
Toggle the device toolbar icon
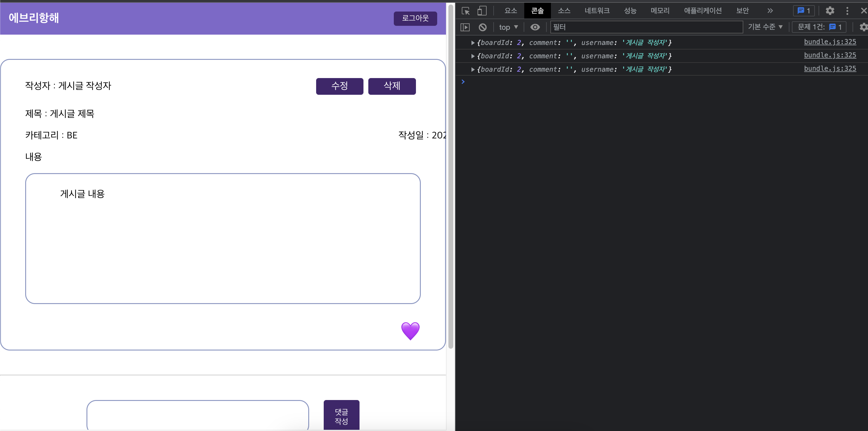(482, 11)
